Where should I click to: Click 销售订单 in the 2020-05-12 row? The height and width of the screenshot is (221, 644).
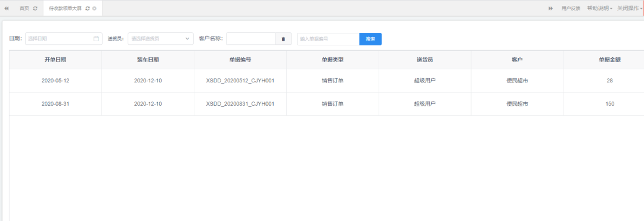click(333, 81)
